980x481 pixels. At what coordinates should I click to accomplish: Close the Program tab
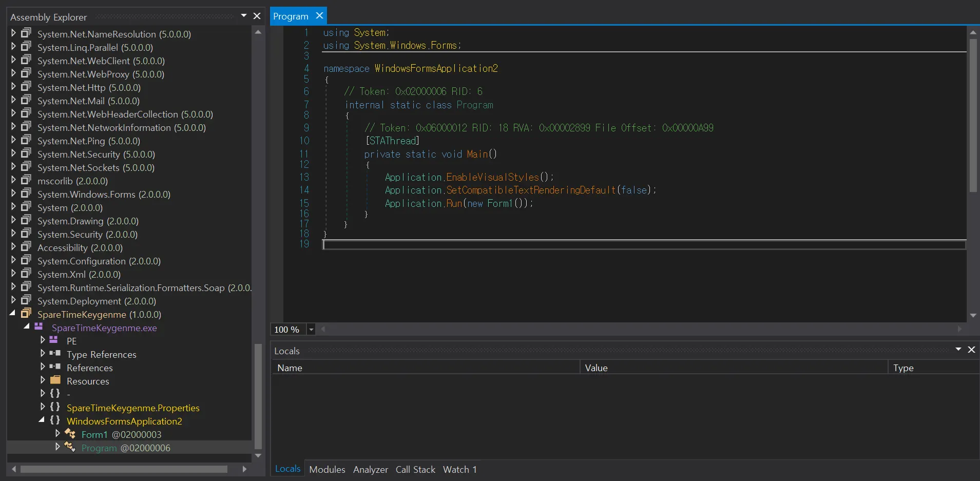click(x=319, y=16)
